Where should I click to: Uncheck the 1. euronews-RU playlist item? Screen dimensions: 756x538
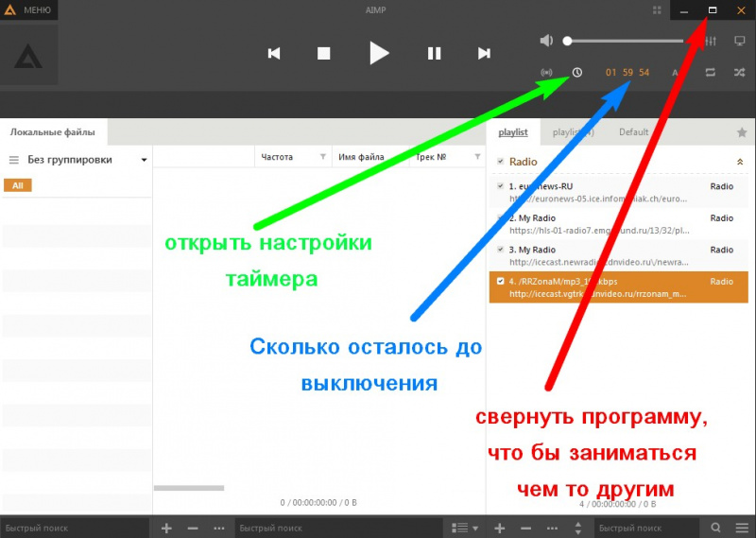coord(500,187)
